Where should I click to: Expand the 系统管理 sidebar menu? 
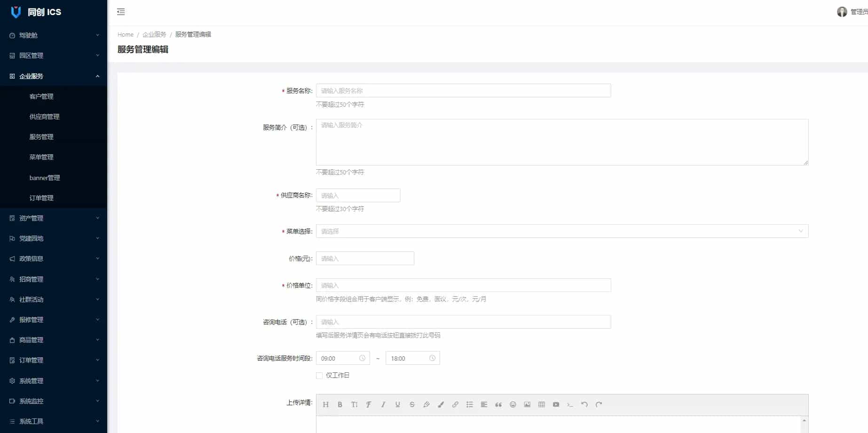[x=54, y=381]
